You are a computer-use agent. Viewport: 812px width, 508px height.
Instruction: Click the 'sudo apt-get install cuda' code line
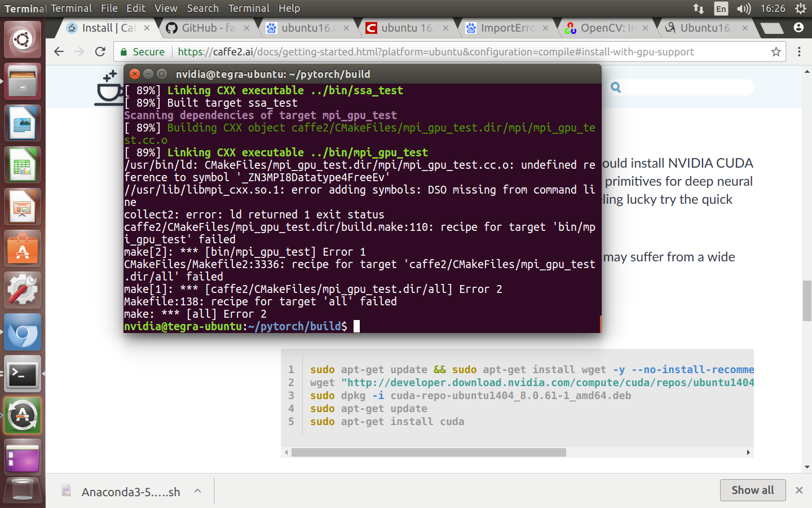point(387,422)
